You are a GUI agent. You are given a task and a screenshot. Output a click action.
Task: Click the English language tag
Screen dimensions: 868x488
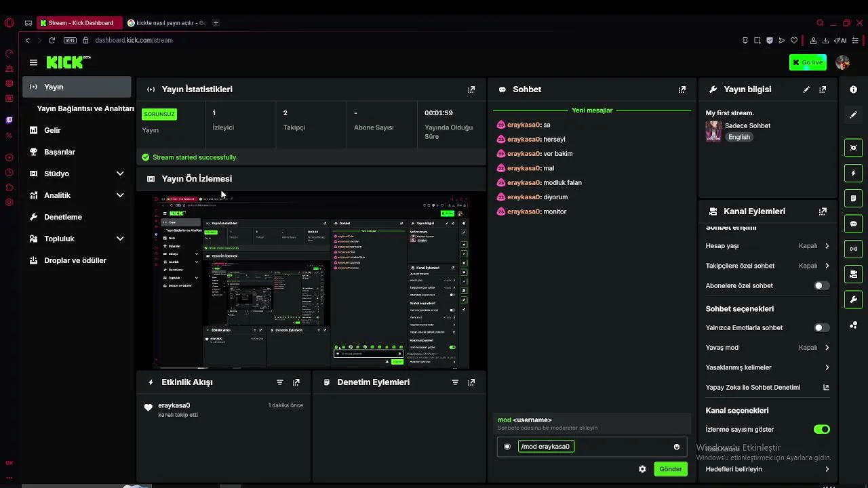point(739,137)
